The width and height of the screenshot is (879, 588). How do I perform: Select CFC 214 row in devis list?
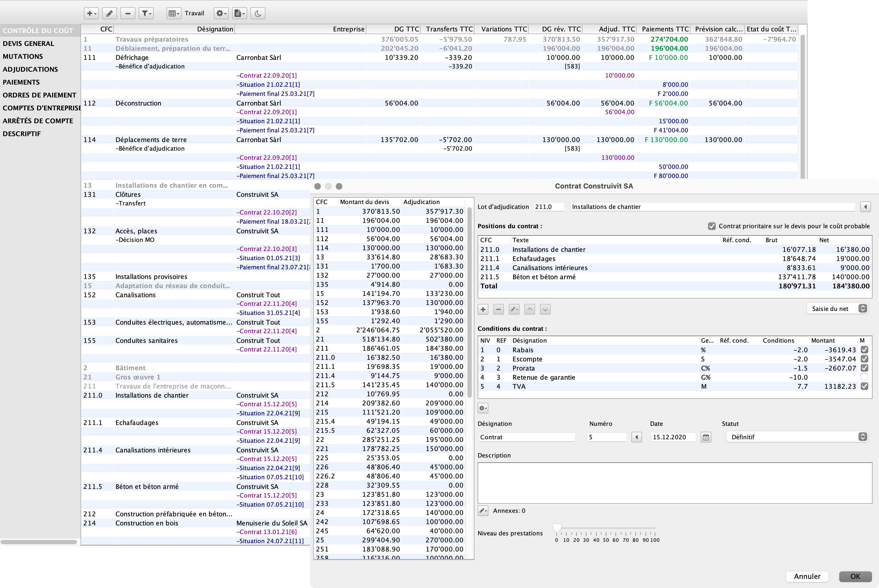(x=390, y=403)
